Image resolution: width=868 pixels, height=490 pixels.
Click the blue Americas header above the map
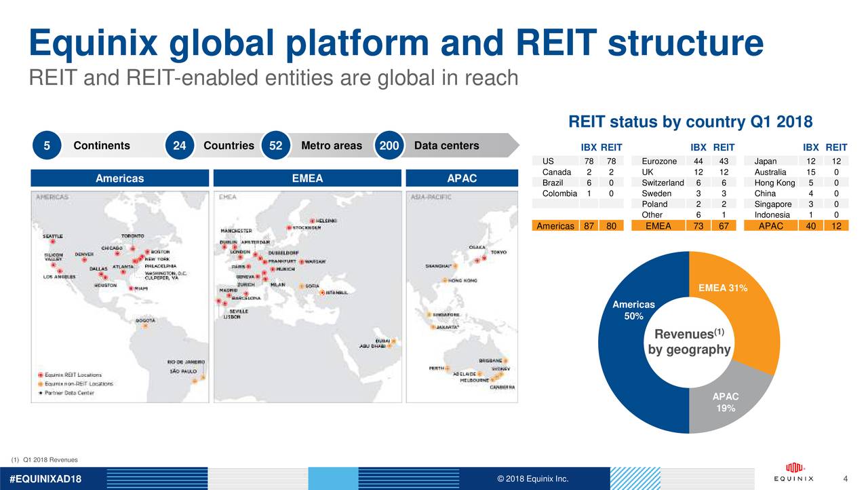[120, 178]
